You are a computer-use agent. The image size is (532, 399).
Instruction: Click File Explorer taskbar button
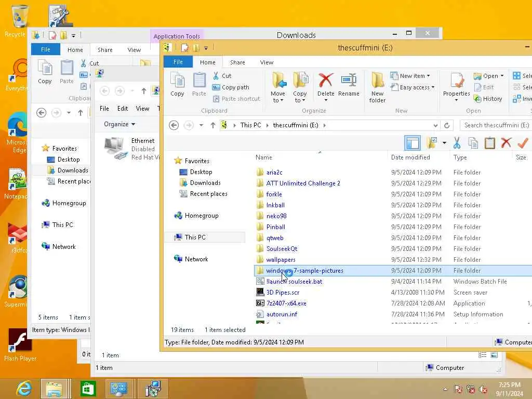[54, 389]
